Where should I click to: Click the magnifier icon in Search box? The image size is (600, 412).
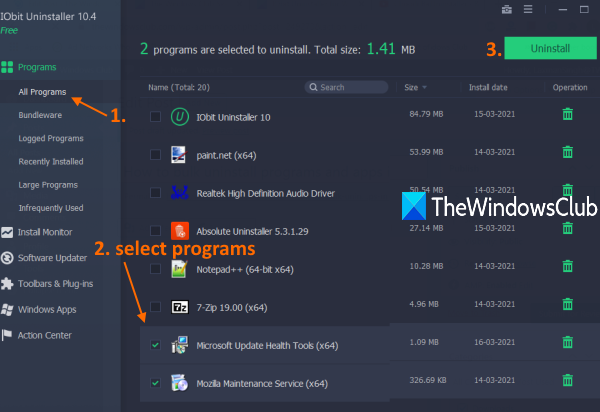tap(313, 87)
